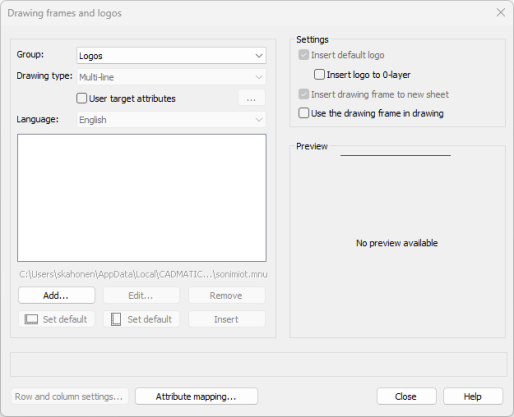Image resolution: width=514 pixels, height=417 pixels.
Task: Open Row and column settings...
Action: (69, 396)
